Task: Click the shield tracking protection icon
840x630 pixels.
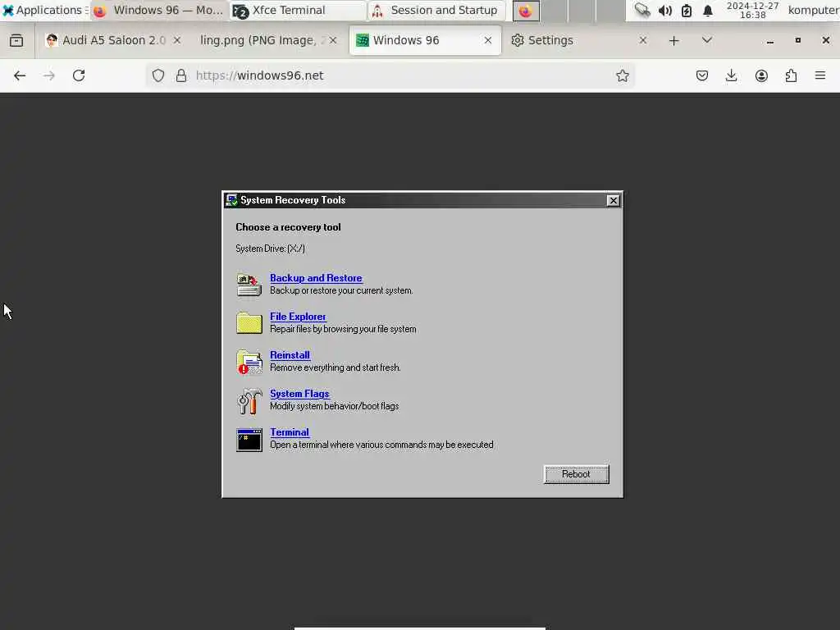Action: pyautogui.click(x=158, y=75)
